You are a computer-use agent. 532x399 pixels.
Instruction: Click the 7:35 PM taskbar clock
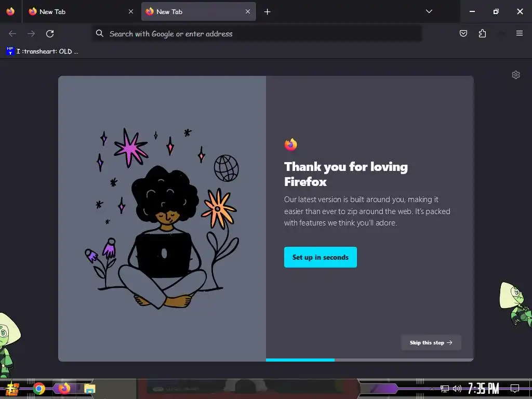484,389
